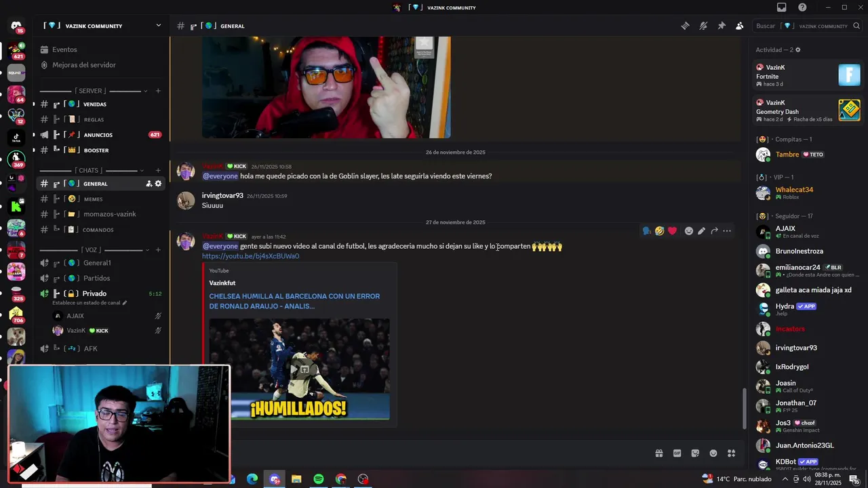The height and width of the screenshot is (488, 868).
Task: Collapse the SERVER channel category
Action: tap(90, 91)
